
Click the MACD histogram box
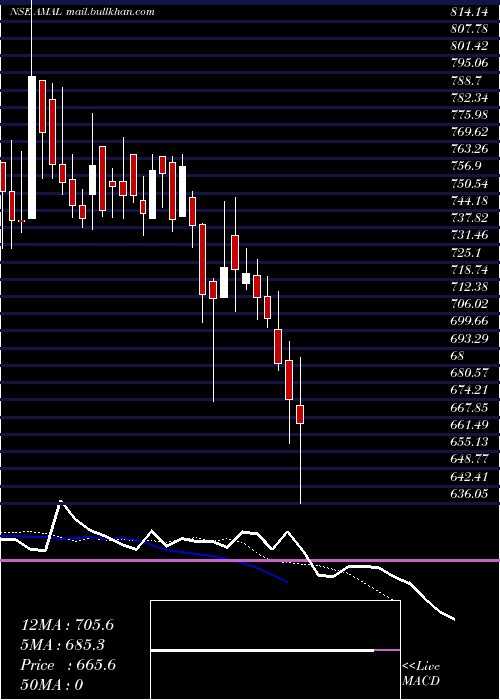tap(275, 650)
